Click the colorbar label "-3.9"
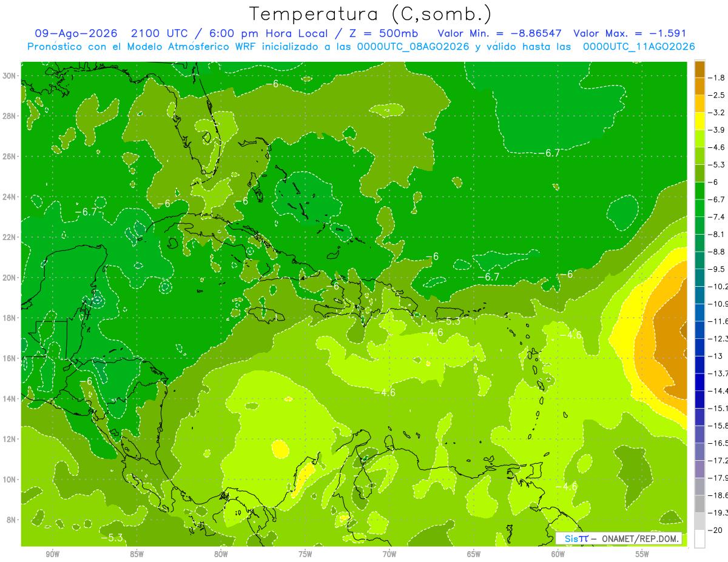728x562 pixels. click(x=718, y=130)
